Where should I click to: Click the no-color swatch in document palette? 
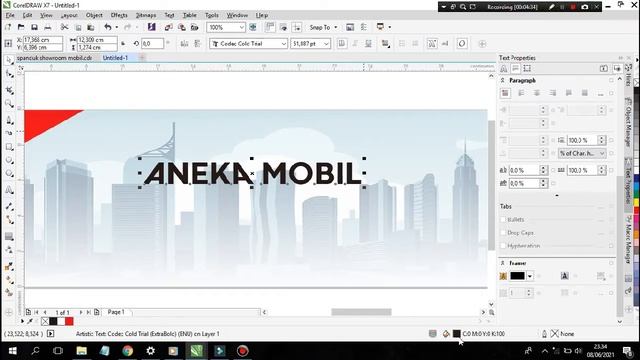pos(45,321)
